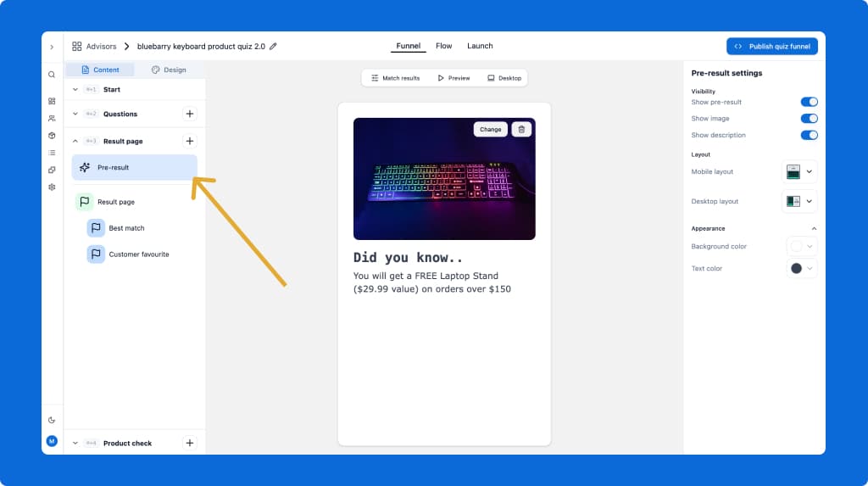Click Publish quiz funnel button
This screenshot has height=486, width=868.
click(771, 47)
